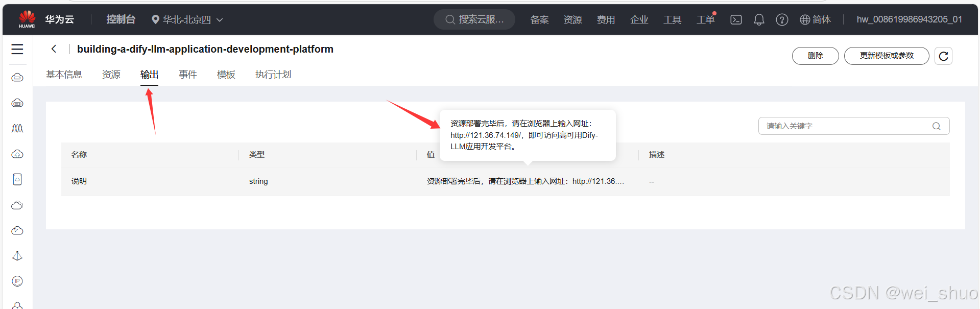Open the CloudShell terminal icon
This screenshot has height=309, width=980.
[736, 19]
